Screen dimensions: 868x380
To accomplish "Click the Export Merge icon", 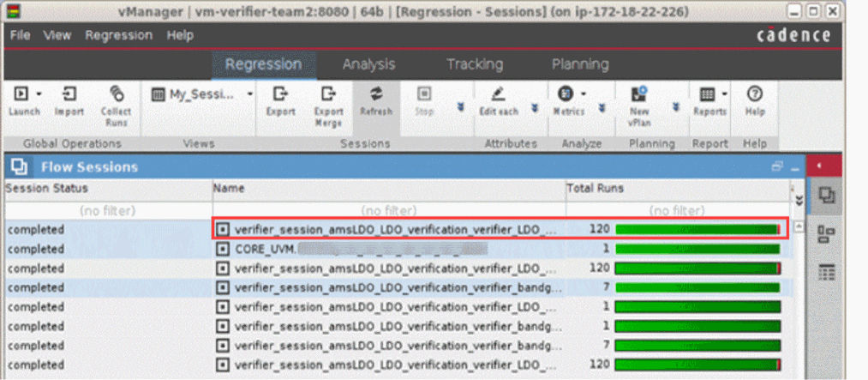I will [329, 93].
